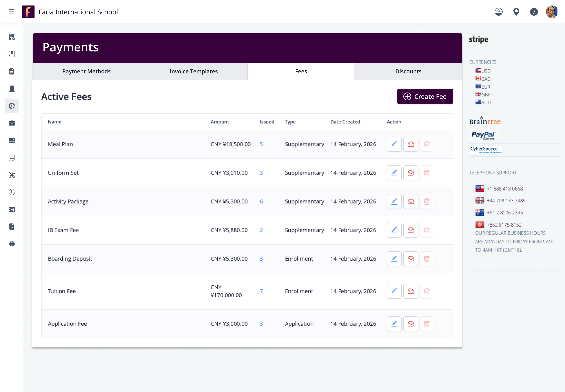
Task: Open the settings gear in sidebar
Action: tap(12, 106)
